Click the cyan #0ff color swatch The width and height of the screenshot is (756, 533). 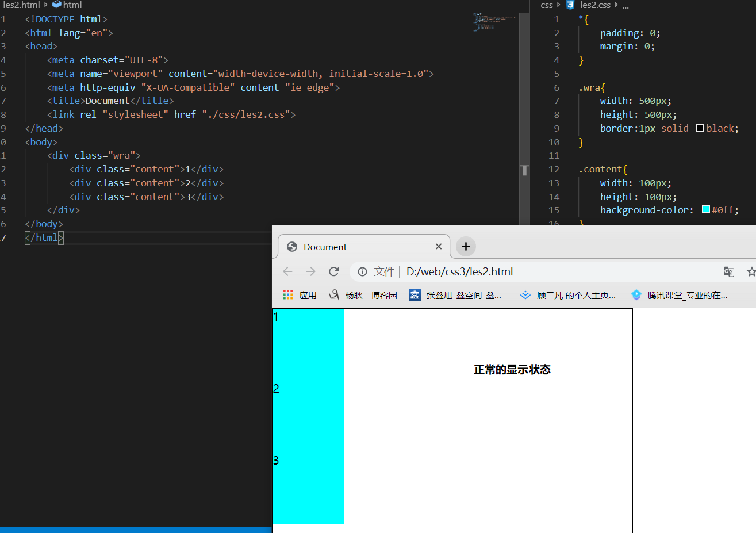pos(706,209)
